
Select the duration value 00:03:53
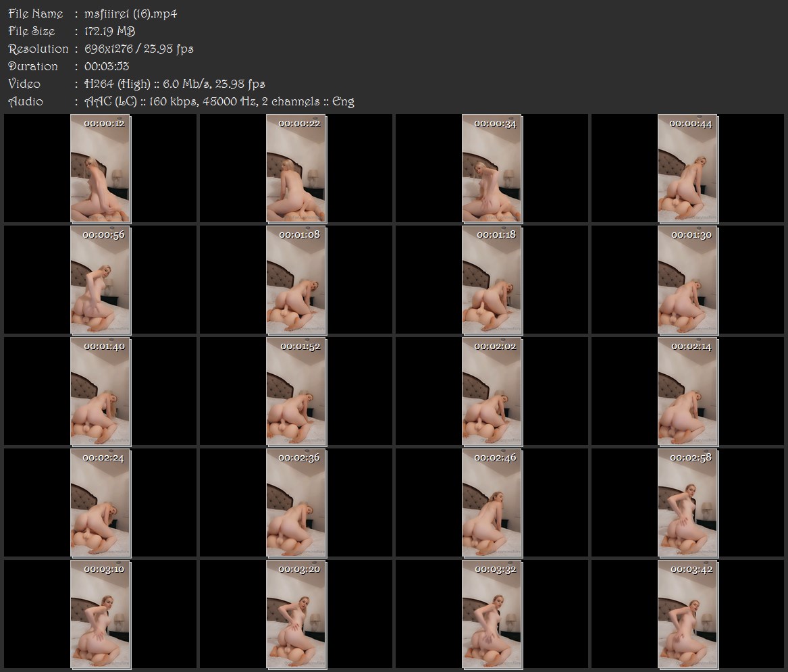(x=107, y=66)
